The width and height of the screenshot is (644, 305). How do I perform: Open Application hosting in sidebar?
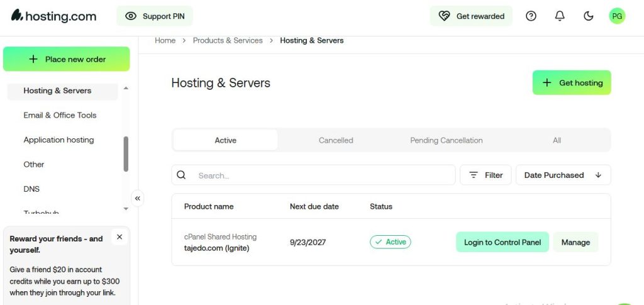tap(58, 140)
